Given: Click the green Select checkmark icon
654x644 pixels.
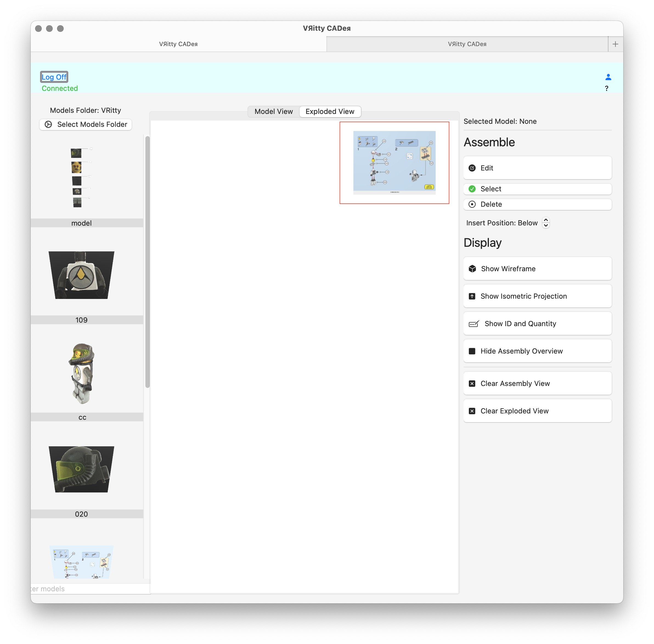Looking at the screenshot, I should 472,189.
